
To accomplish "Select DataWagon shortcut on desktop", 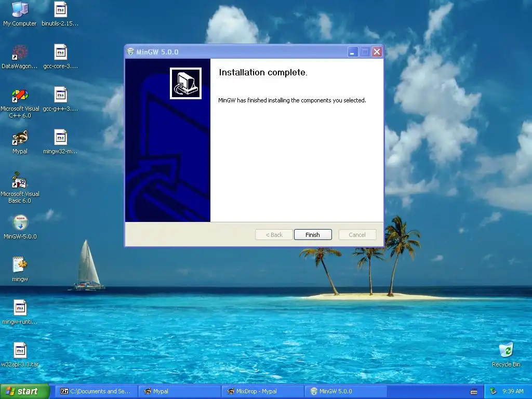I will point(20,57).
